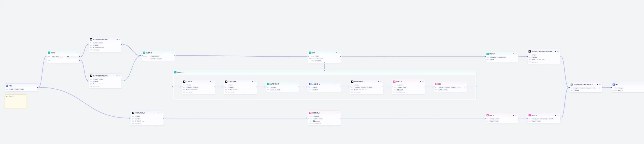Image resolution: width=644 pixels, height=144 pixels.
Task: Open the 选择器 node more-options menu
Action: [77, 53]
